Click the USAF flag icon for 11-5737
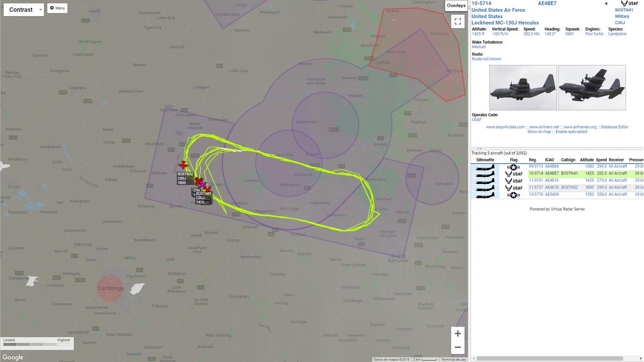Screen dimensions: 644x362 (x=514, y=188)
